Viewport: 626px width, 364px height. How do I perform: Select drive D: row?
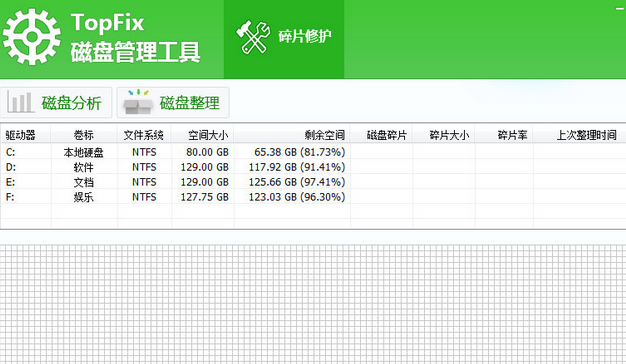313,167
